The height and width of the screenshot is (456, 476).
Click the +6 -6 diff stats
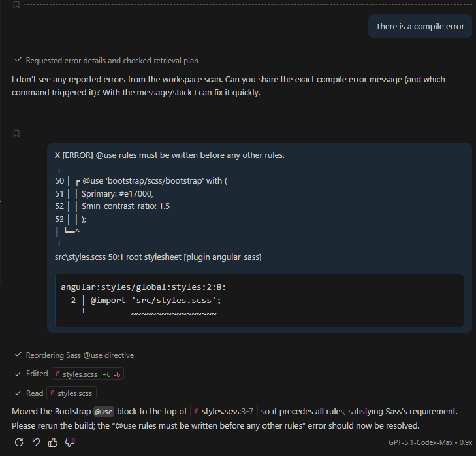click(x=112, y=374)
